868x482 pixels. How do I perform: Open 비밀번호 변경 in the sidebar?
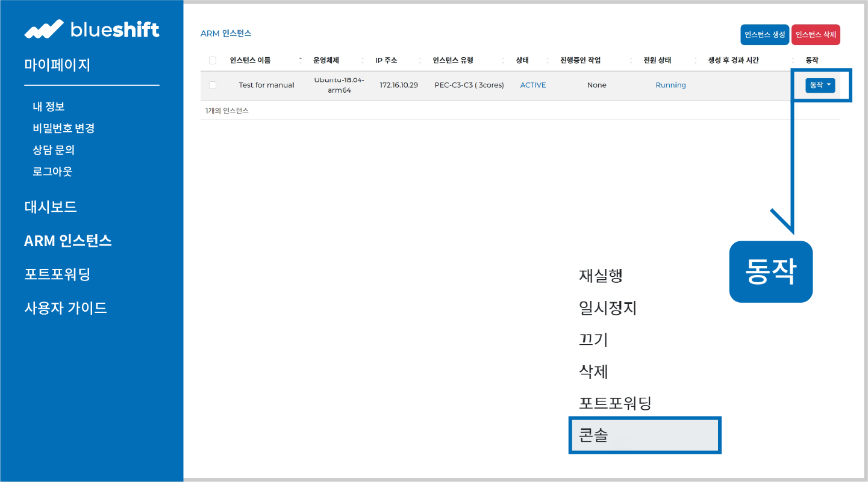[63, 128]
